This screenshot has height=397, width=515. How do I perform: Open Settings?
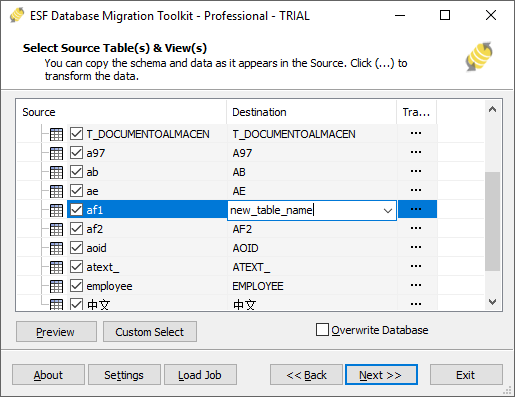(124, 375)
